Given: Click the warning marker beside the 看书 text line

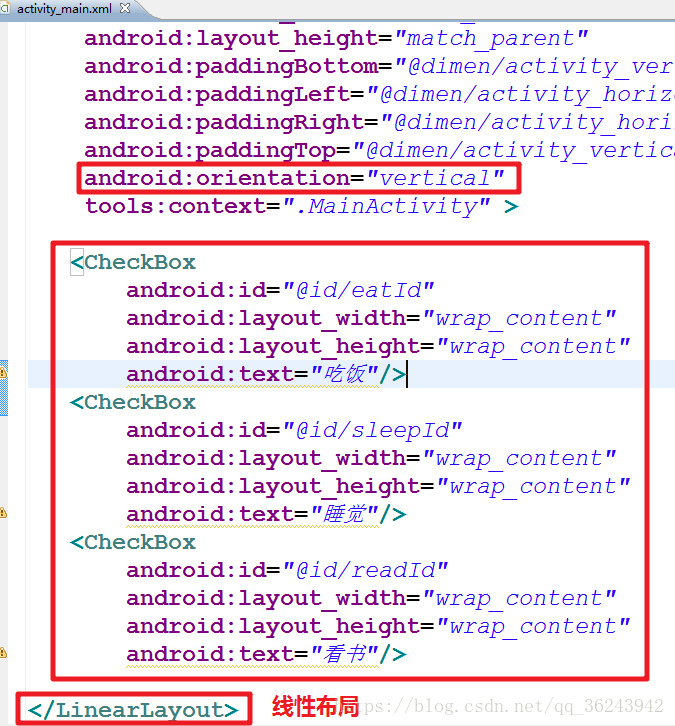Looking at the screenshot, I should coord(3,653).
